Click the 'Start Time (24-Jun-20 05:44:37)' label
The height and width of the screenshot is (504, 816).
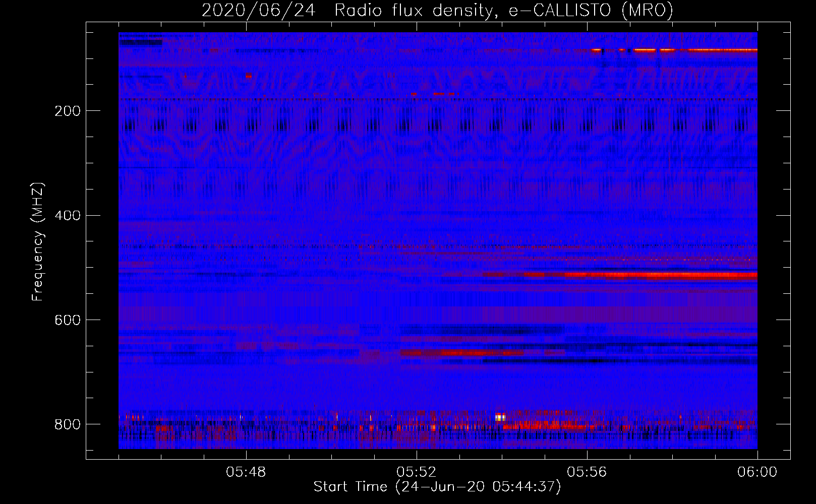[x=437, y=487]
